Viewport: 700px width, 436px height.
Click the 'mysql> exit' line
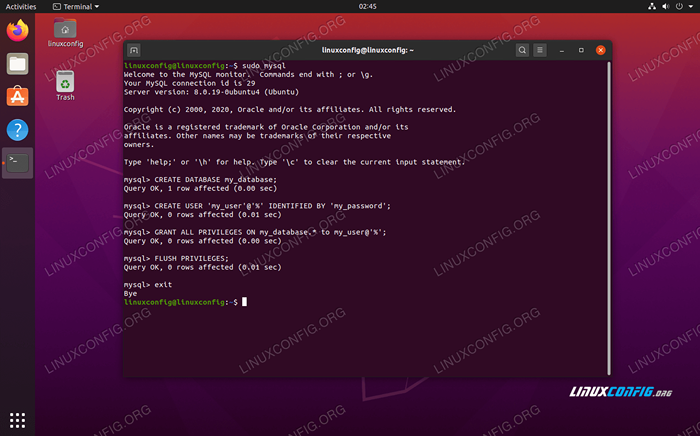(148, 285)
